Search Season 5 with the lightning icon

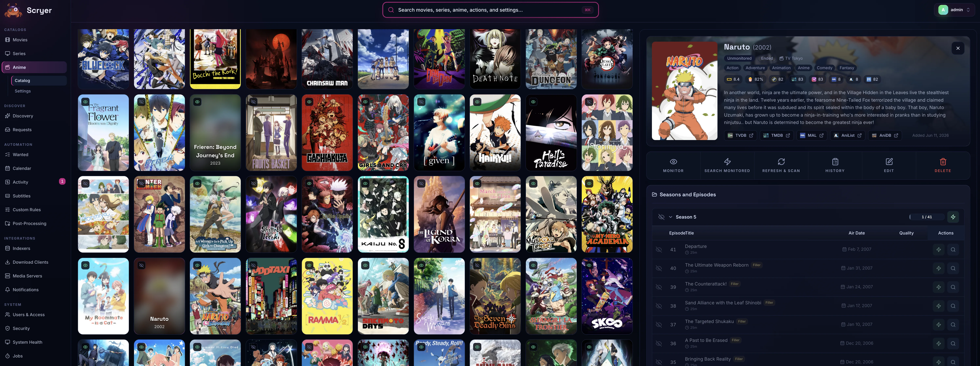[953, 217]
